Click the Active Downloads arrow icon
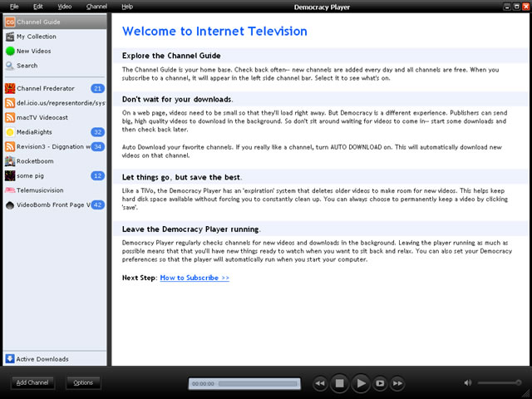 10,359
